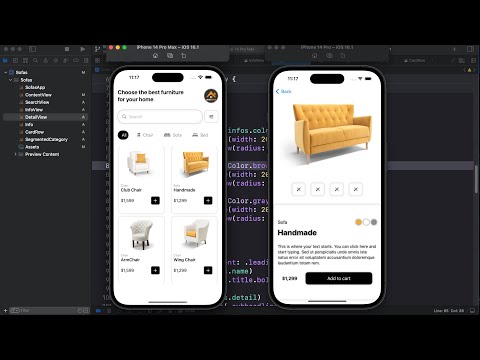Open the InfoView editor tab
This screenshot has height=360, width=480.
click(x=254, y=61)
